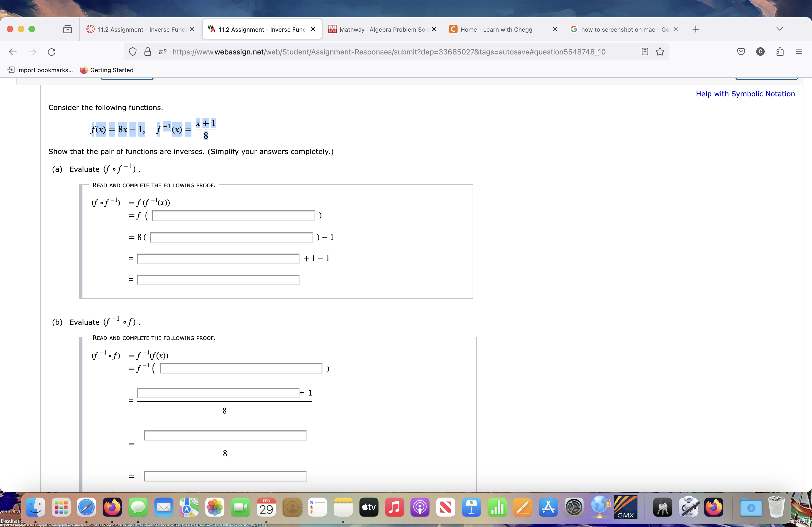Click the Firefox reload page button
Image resolution: width=812 pixels, height=527 pixels.
click(x=52, y=52)
